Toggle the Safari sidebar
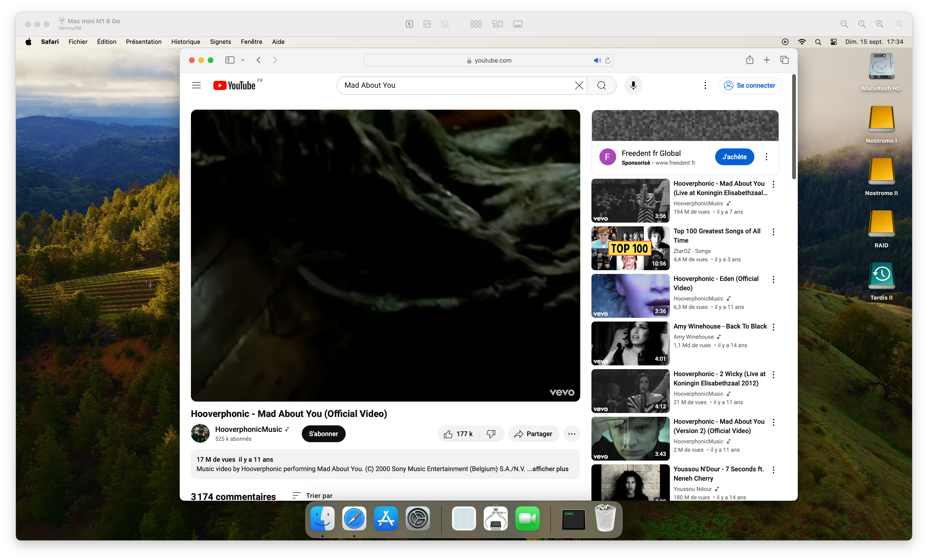The height and width of the screenshot is (560, 928). click(230, 60)
